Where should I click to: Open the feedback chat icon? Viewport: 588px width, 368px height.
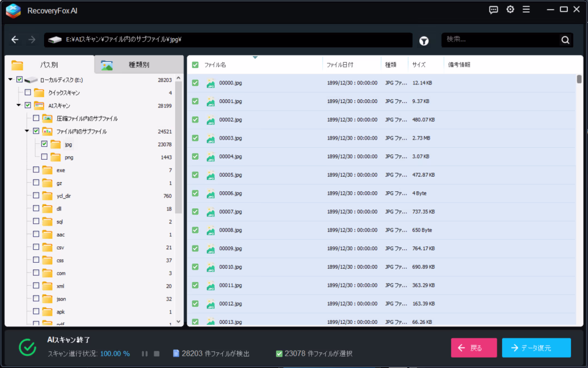pos(493,10)
